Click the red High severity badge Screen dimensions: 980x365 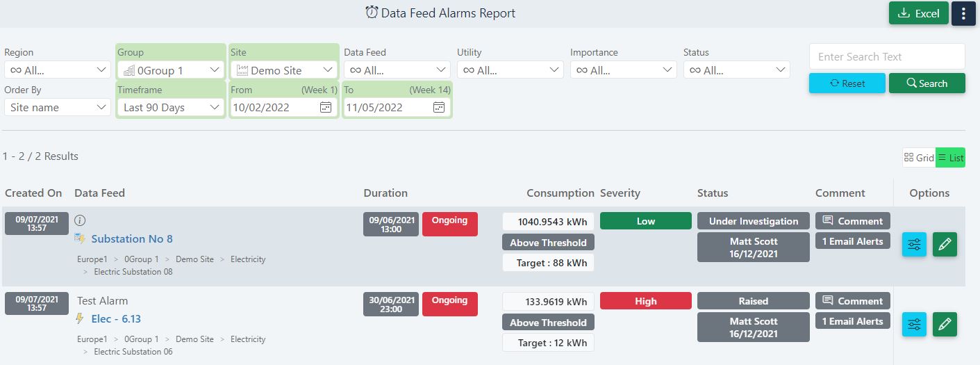(646, 301)
